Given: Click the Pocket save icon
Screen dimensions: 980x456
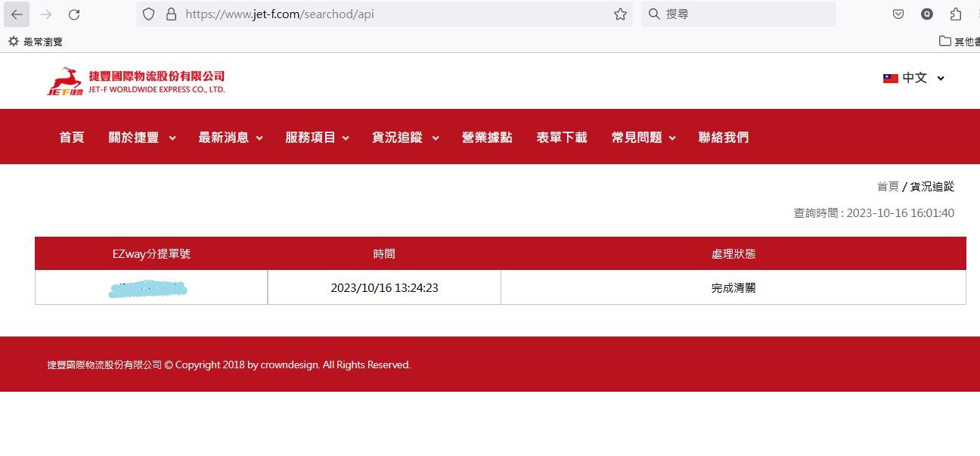Looking at the screenshot, I should (x=898, y=14).
